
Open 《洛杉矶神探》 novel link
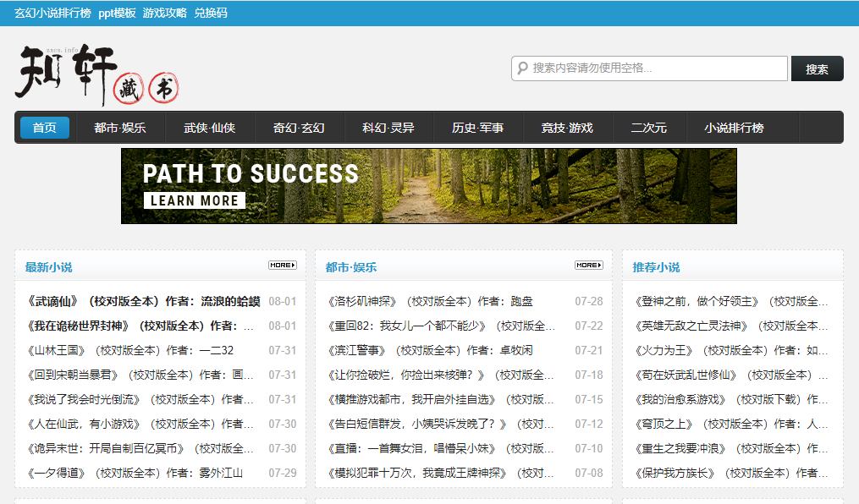click(430, 301)
